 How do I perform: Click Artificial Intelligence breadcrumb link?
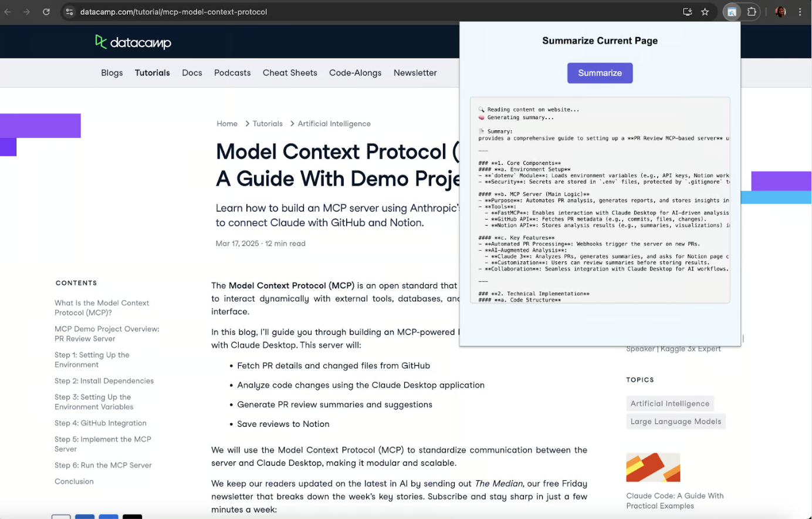pyautogui.click(x=334, y=124)
